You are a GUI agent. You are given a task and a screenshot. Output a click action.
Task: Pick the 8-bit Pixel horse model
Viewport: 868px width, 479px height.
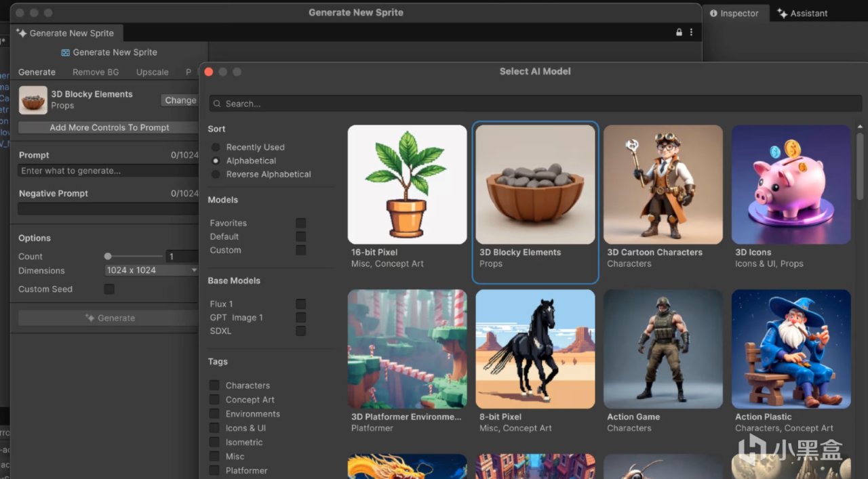[535, 349]
